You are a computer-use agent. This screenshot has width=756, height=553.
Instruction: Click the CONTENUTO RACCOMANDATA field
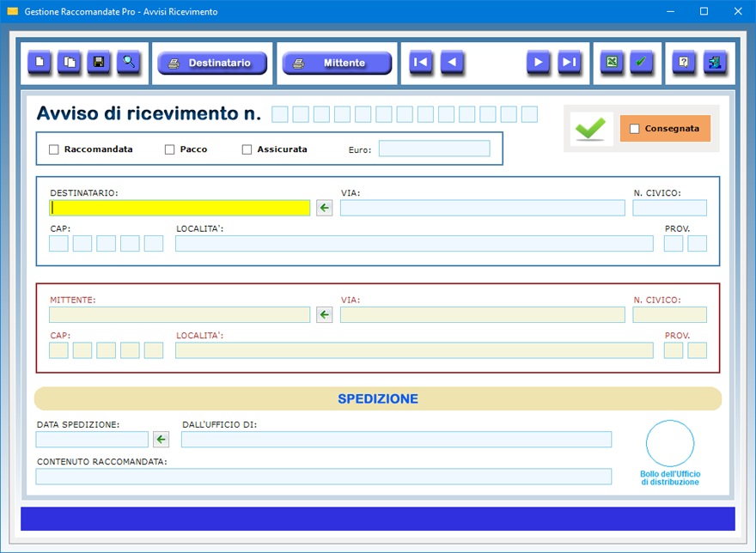tap(324, 477)
